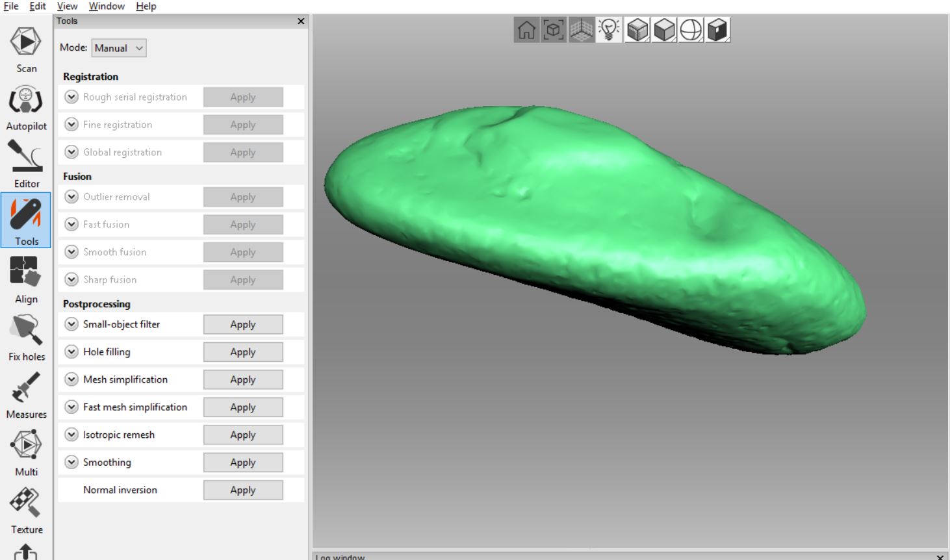Open the View menu
Viewport: 950px width, 560px height.
pyautogui.click(x=67, y=6)
